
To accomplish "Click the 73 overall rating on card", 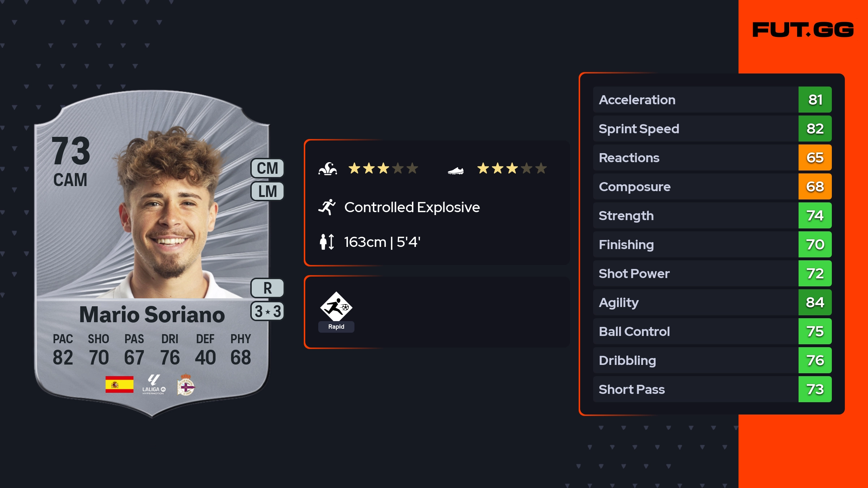I will [x=71, y=151].
